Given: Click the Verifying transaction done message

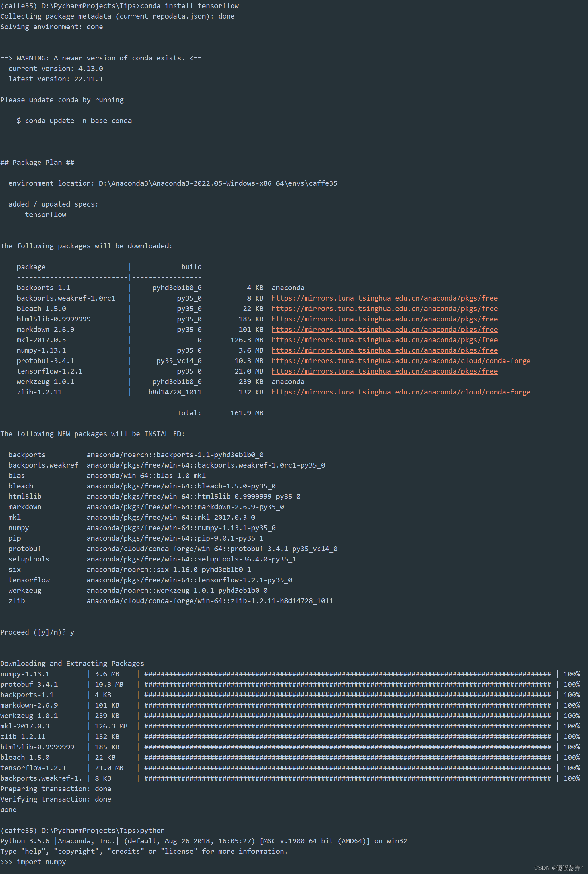Looking at the screenshot, I should click(56, 799).
